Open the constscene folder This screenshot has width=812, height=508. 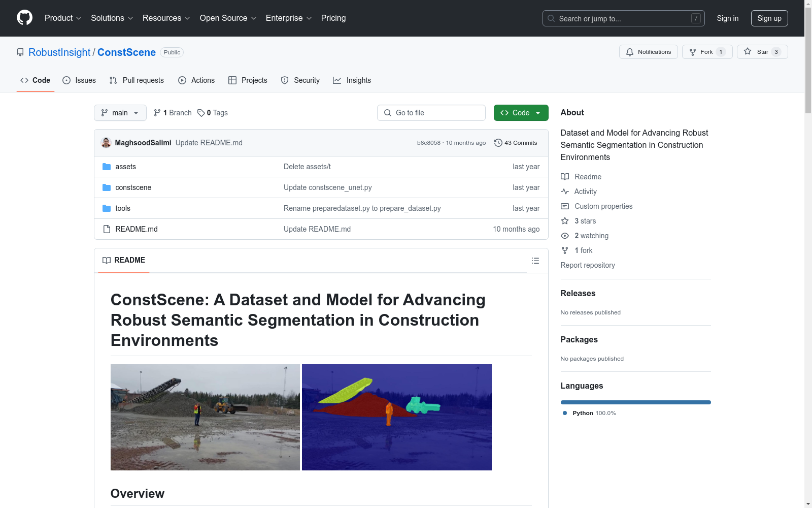133,187
